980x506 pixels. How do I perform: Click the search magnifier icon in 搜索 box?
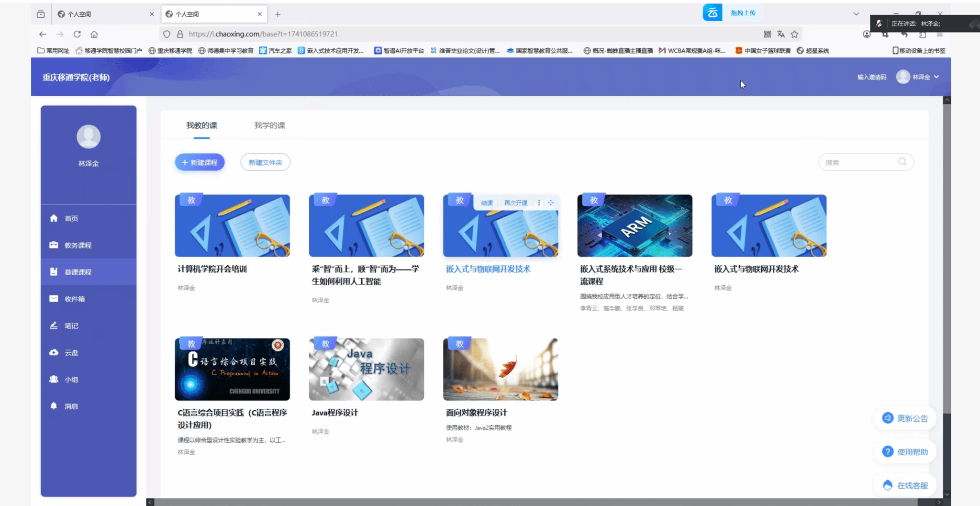tap(902, 162)
